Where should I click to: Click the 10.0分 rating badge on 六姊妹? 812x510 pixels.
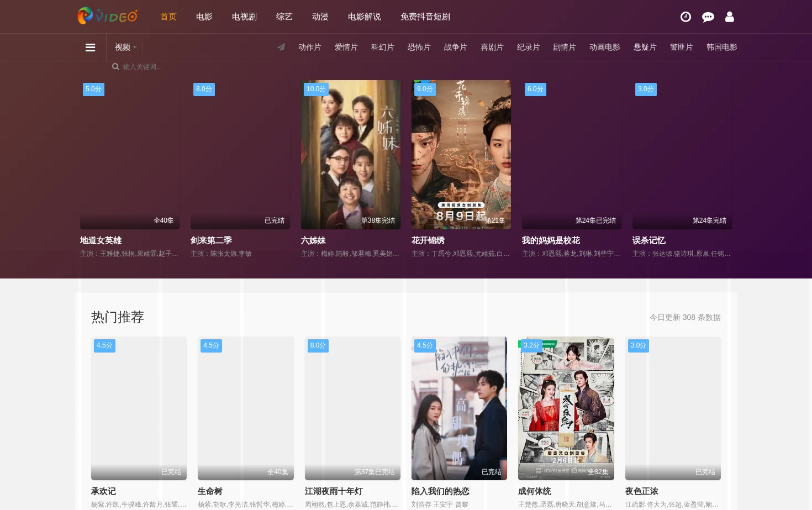click(316, 89)
